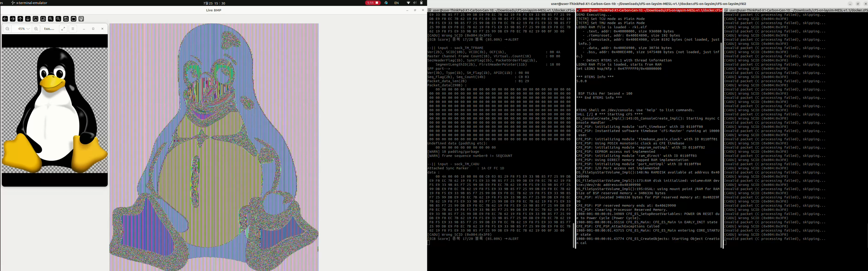The width and height of the screenshot is (868, 271).
Task: Zoom out in the tux image viewer
Action: tap(7, 29)
